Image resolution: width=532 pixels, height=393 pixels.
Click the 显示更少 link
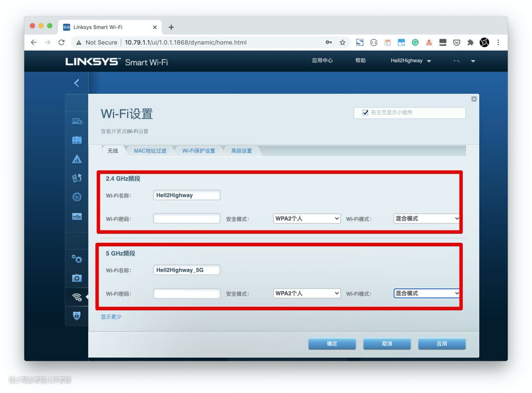click(111, 317)
